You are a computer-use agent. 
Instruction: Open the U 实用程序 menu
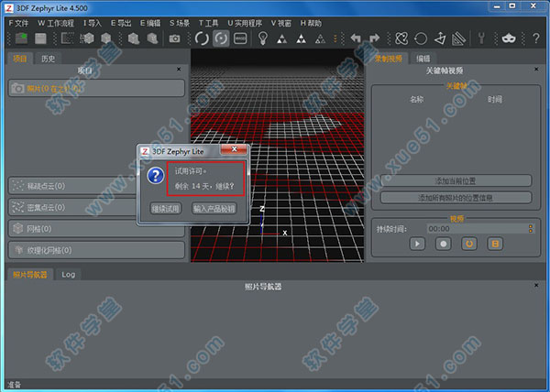pyautogui.click(x=245, y=23)
